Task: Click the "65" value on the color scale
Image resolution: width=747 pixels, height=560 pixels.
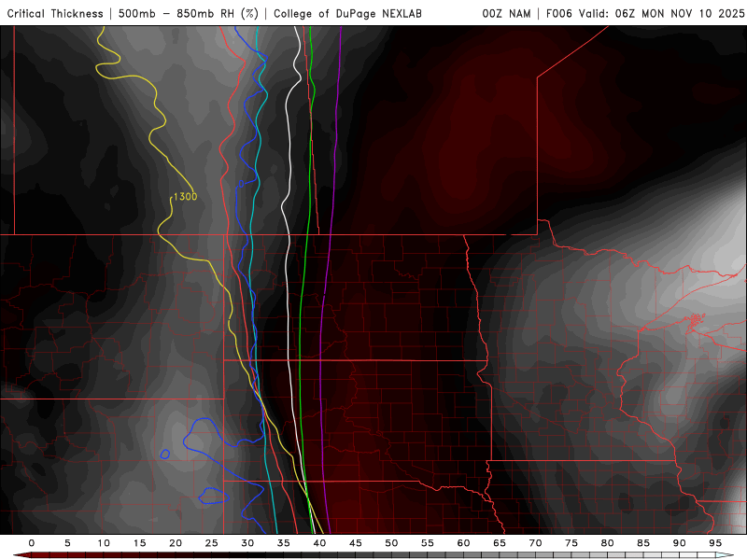Action: [500, 543]
